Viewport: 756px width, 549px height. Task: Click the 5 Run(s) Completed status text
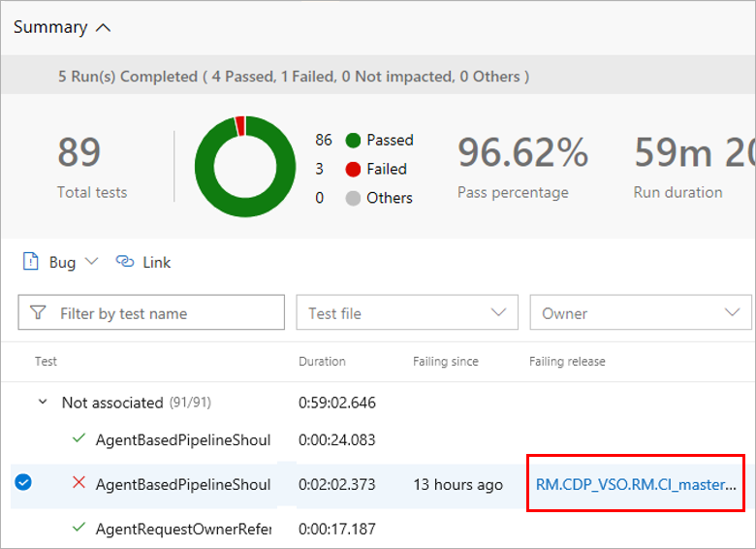[x=294, y=77]
